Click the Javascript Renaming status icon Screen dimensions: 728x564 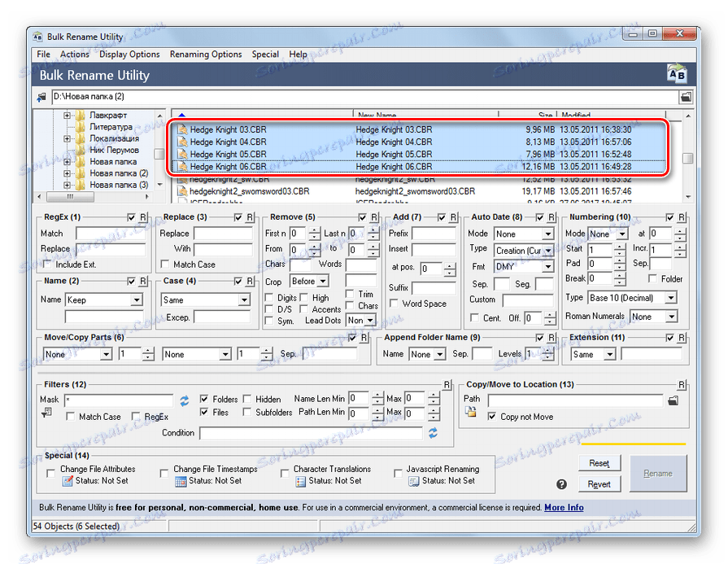tap(414, 481)
